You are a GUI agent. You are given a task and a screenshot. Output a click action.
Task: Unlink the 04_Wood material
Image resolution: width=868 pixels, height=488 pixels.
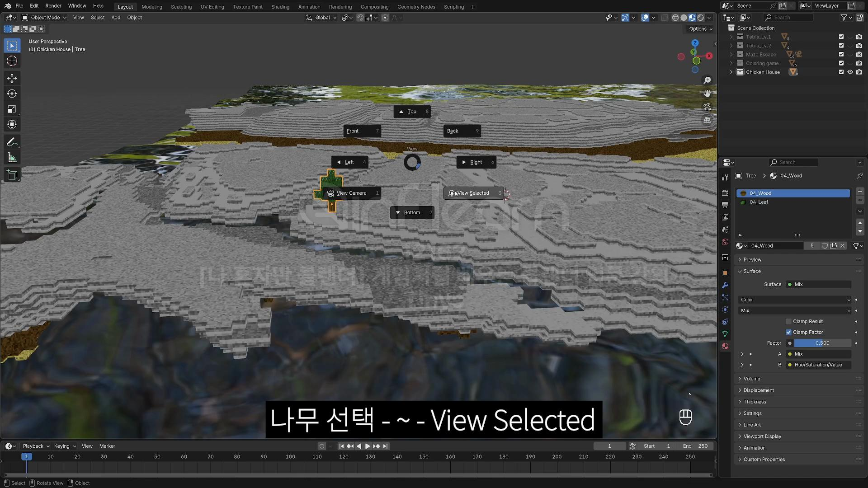[x=843, y=246]
